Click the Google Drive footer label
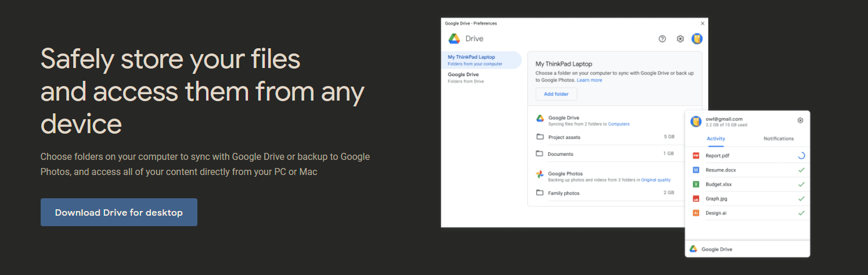 (717, 249)
